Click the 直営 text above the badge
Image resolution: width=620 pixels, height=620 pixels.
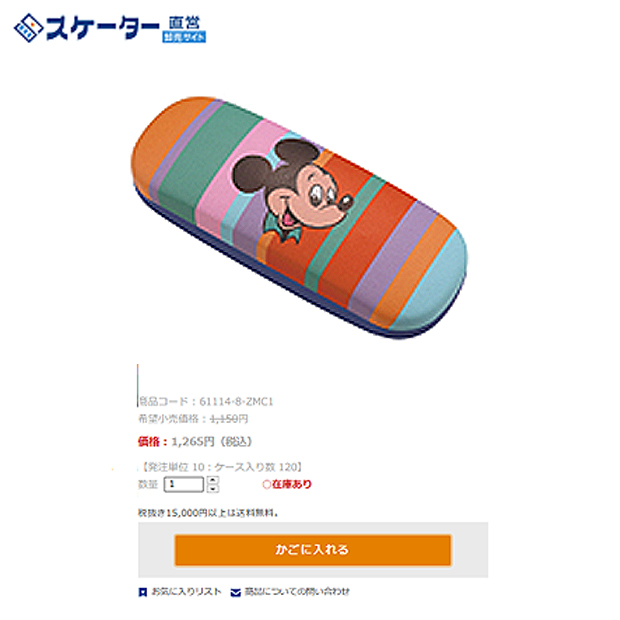coord(184,23)
